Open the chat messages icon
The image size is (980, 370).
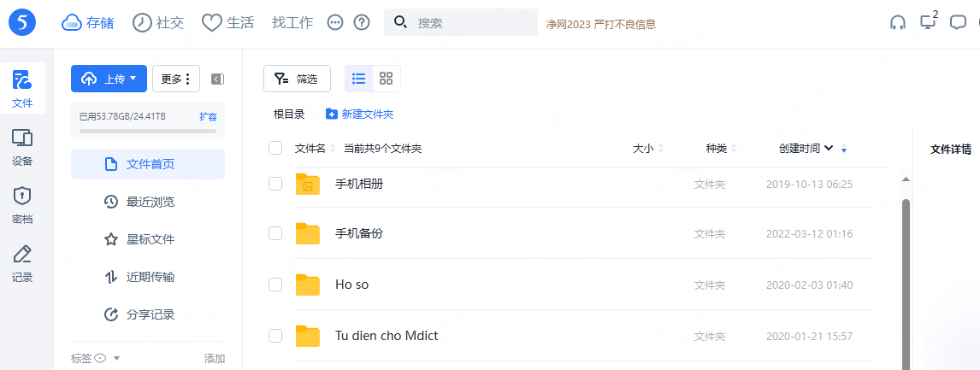(x=959, y=23)
